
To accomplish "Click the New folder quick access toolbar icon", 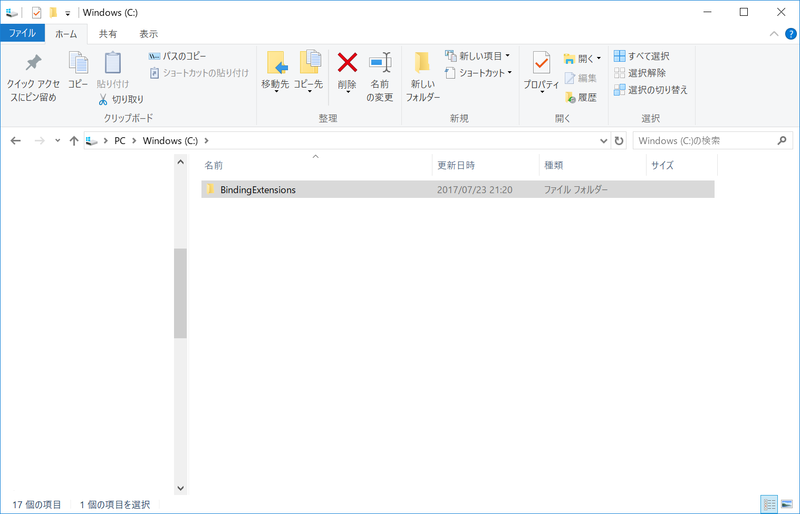I will (x=53, y=13).
